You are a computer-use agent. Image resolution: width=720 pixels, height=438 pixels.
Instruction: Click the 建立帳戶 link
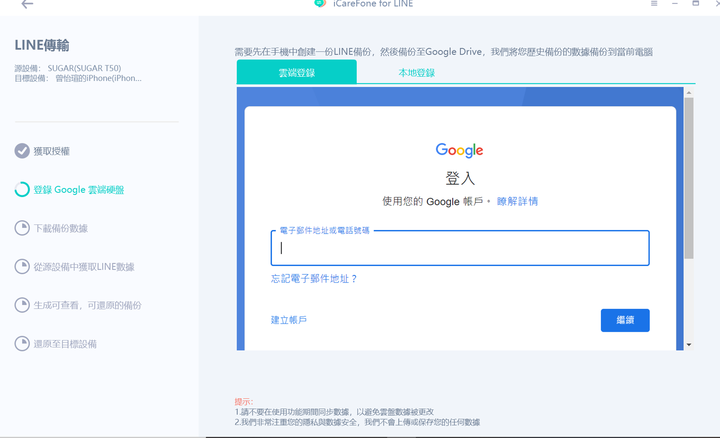click(x=289, y=320)
